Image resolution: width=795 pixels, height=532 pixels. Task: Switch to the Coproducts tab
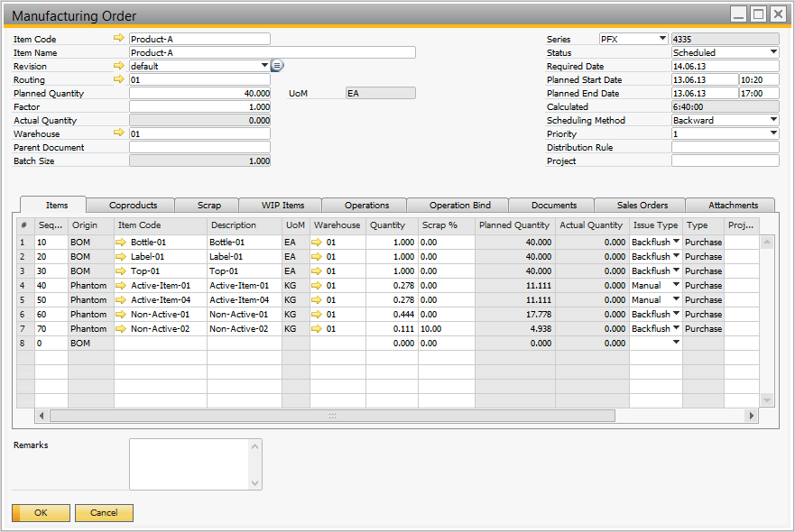133,206
